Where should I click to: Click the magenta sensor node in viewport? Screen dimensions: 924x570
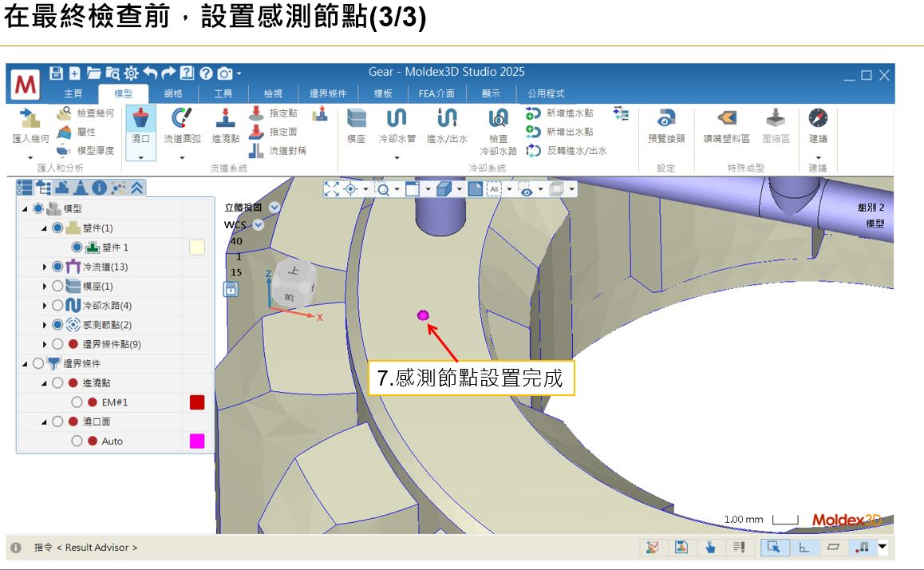tap(423, 315)
